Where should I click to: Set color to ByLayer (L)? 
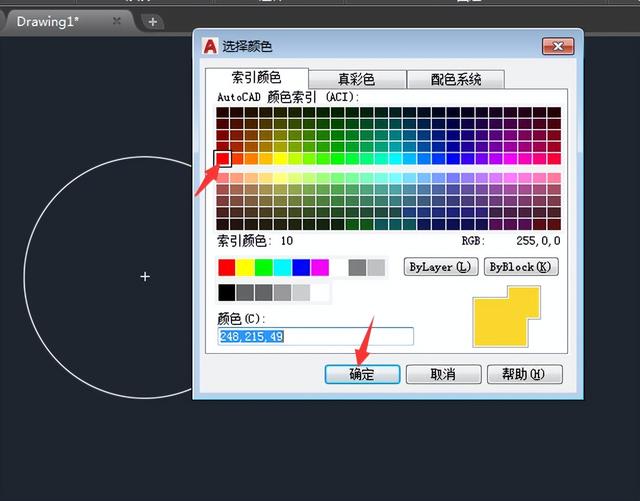[440, 267]
